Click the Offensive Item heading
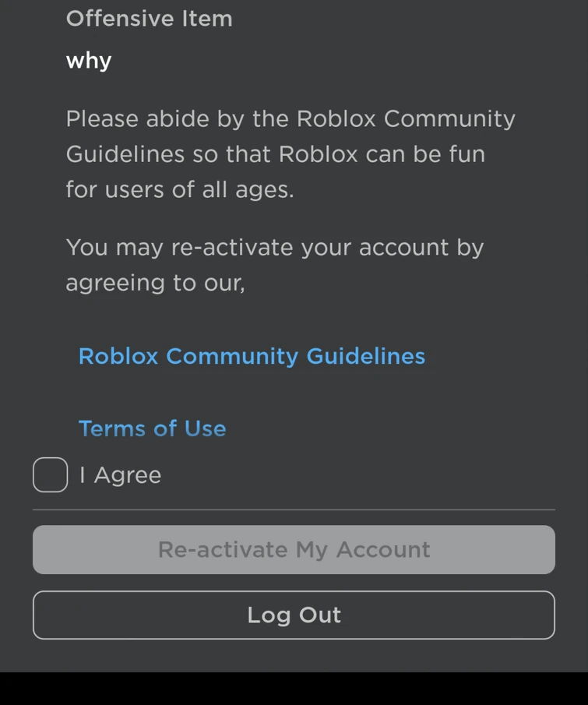Screen dimensions: 588x705 (149, 19)
